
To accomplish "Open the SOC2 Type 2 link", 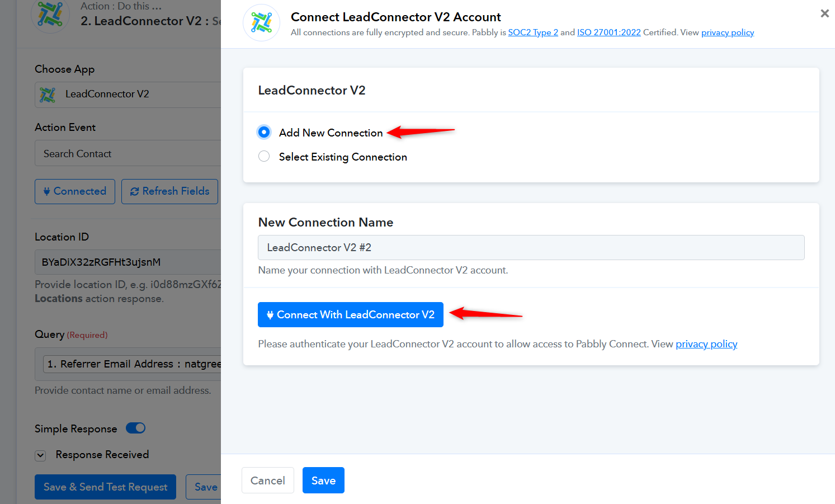I will coord(533,32).
